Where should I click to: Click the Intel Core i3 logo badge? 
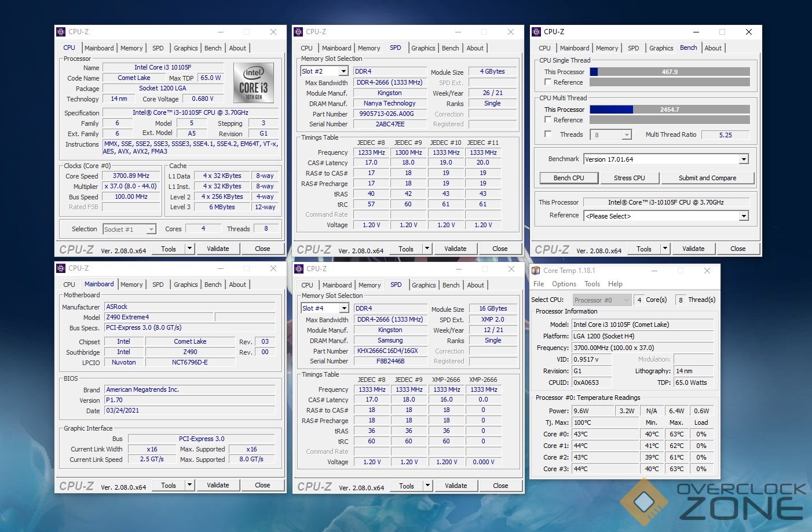tap(253, 82)
